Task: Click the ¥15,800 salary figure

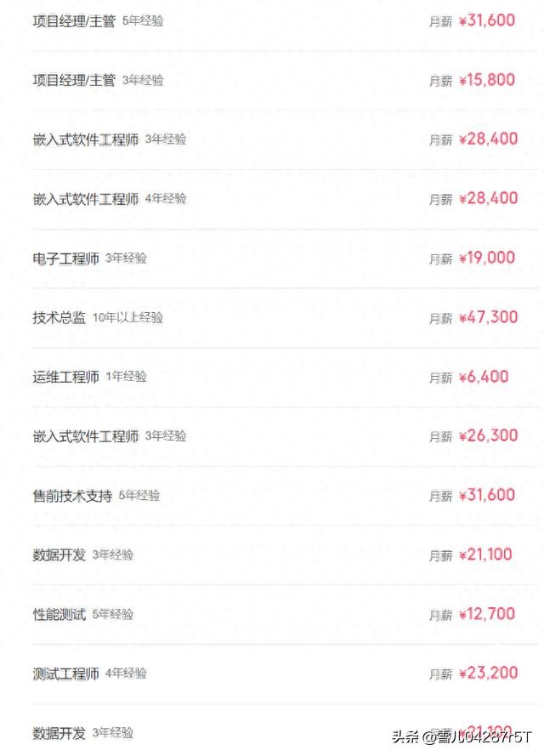Action: point(487,80)
